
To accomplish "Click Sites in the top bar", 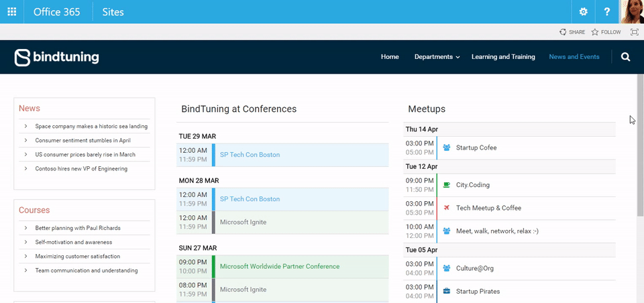I will click(x=113, y=12).
